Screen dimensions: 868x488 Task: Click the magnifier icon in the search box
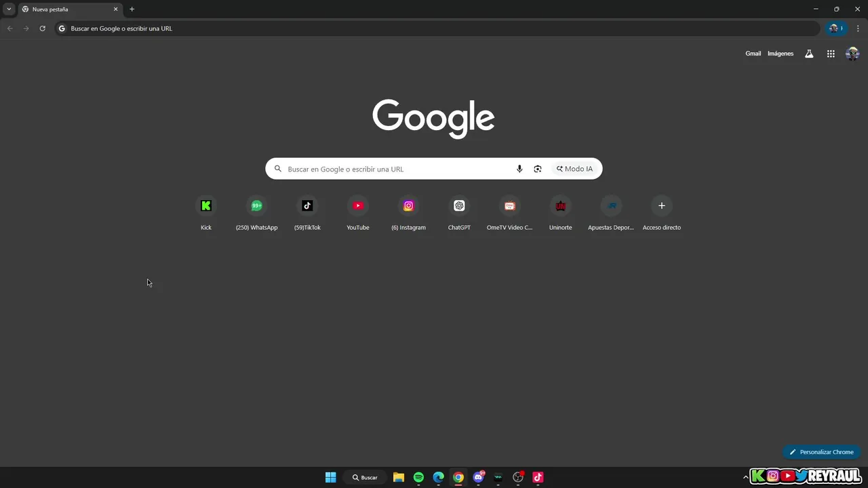(x=278, y=169)
